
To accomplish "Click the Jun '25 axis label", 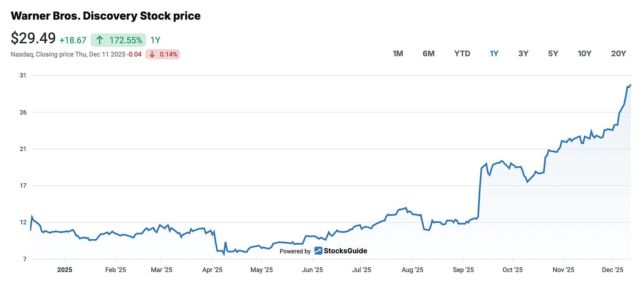I will click(313, 269).
